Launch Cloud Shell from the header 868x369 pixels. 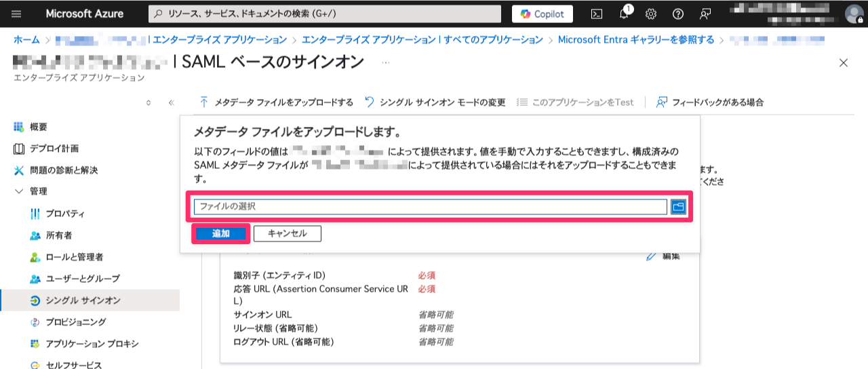coord(597,14)
